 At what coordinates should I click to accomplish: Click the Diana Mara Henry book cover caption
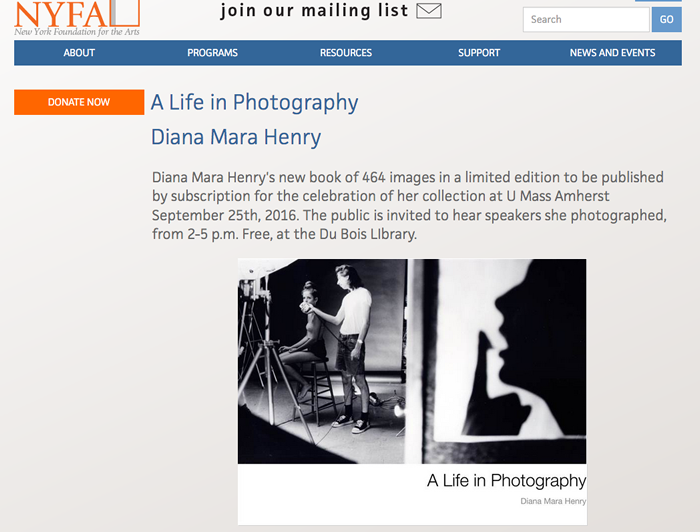tap(553, 501)
